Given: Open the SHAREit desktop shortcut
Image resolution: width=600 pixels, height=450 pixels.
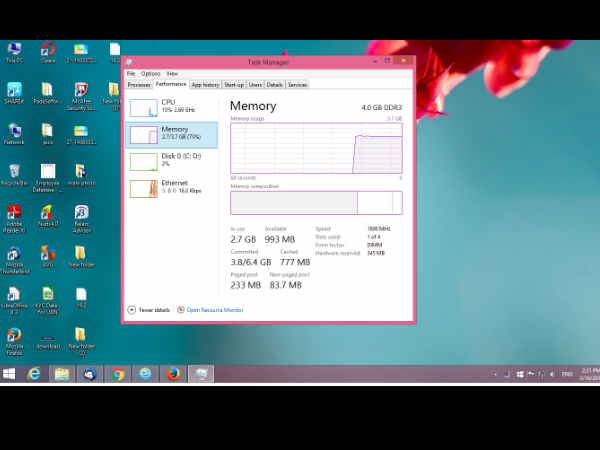Looking at the screenshot, I should (14, 93).
